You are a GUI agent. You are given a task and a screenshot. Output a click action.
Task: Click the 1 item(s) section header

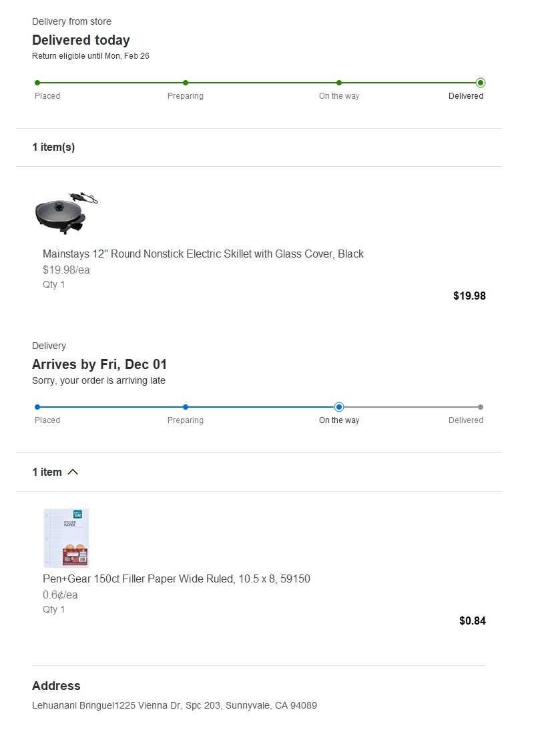pos(53,147)
